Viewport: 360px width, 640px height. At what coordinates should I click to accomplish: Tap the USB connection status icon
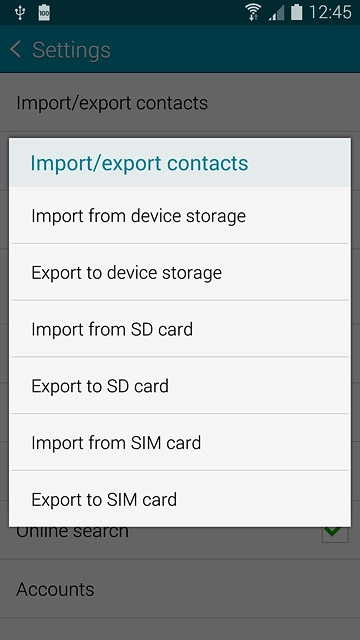[x=20, y=13]
